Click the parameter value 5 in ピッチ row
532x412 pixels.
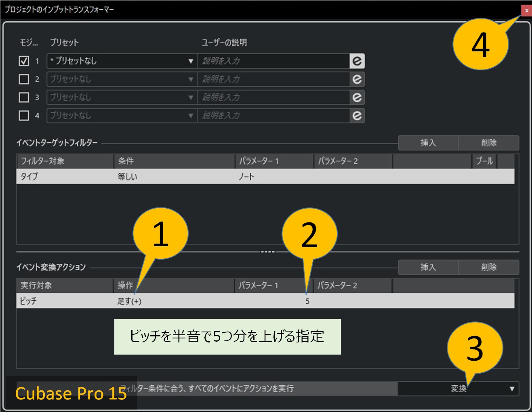[x=307, y=302]
